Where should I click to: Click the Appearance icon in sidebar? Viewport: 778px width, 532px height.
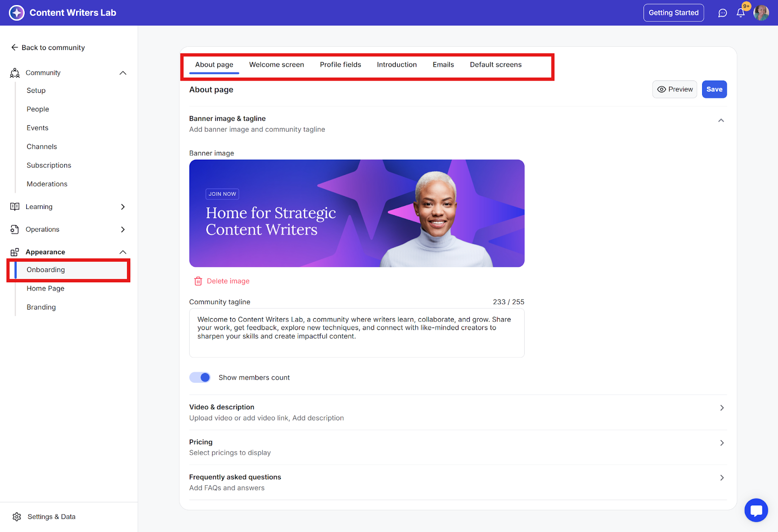tap(15, 252)
